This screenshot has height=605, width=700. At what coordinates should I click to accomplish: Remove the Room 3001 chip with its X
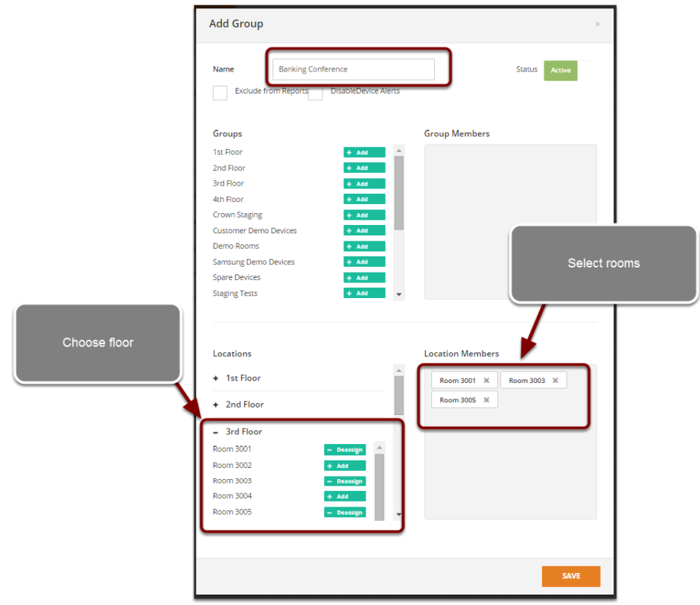[486, 380]
